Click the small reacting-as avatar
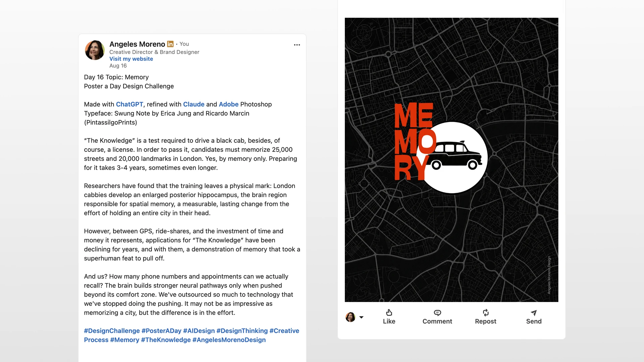Image resolution: width=644 pixels, height=362 pixels. pyautogui.click(x=351, y=317)
